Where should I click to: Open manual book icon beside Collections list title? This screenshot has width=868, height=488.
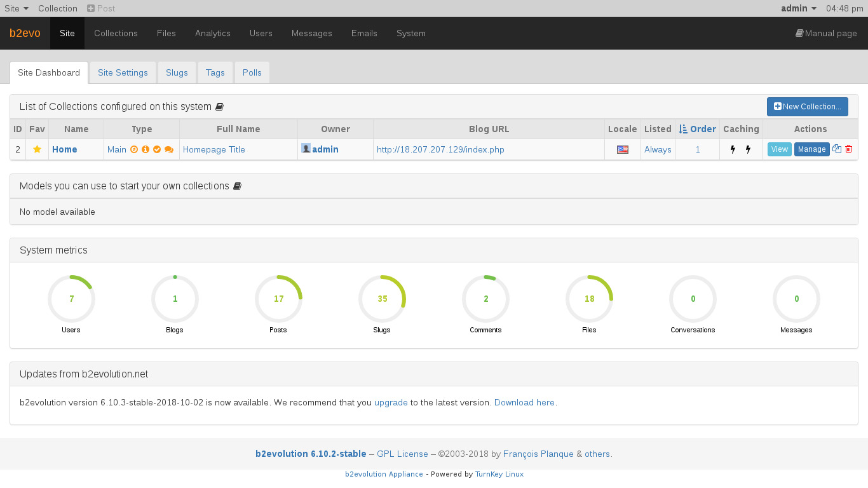[x=219, y=107]
